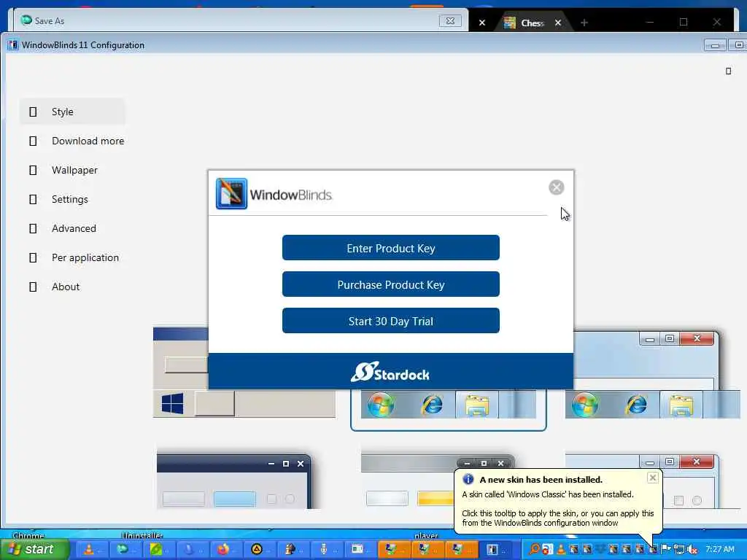Click the info icon in the balloon tooltip
Screen dimensions: 747x560
[x=468, y=479]
